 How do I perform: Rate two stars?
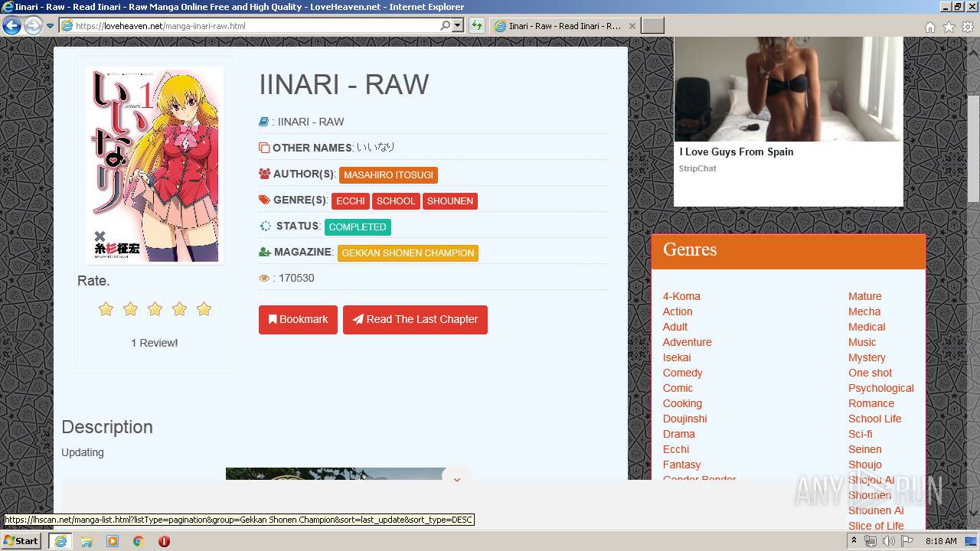(x=130, y=308)
